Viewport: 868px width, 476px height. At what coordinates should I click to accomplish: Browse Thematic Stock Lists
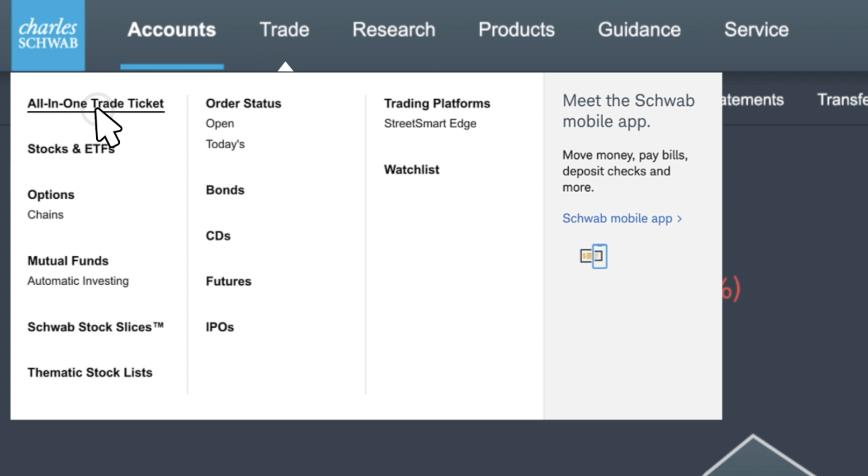coord(90,373)
